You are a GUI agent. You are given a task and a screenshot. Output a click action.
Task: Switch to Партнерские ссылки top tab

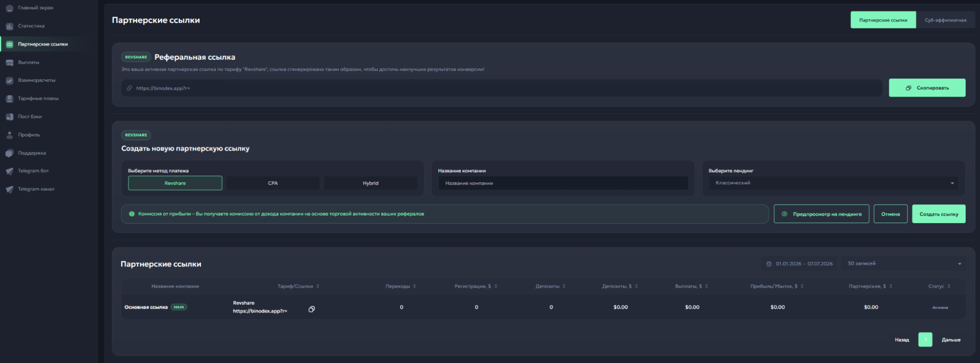pos(883,20)
